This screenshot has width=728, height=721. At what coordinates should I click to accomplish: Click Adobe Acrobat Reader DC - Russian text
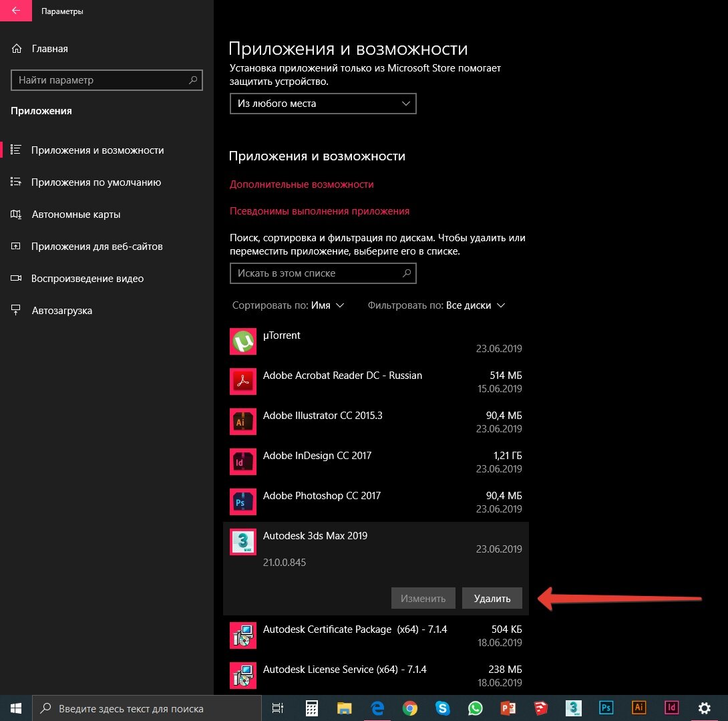(x=343, y=376)
